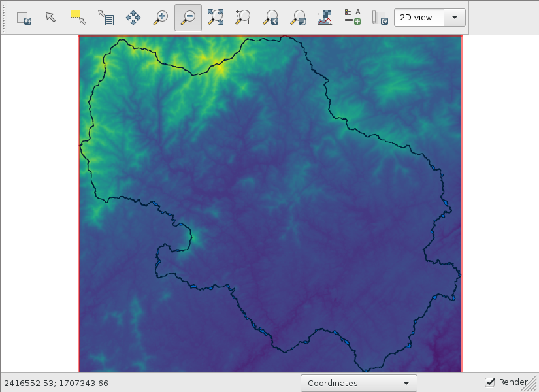539x392 pixels.
Task: Open the various zoom options menu
Action: 298,18
